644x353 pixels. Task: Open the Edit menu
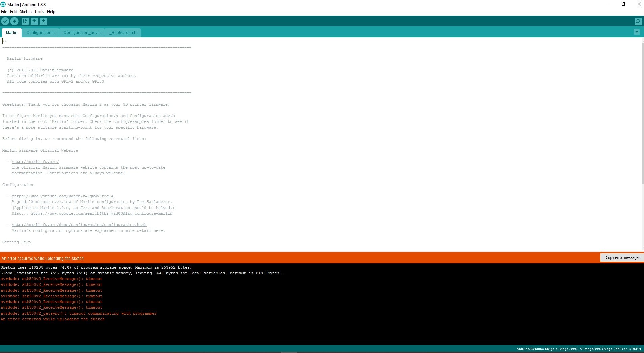coord(14,12)
